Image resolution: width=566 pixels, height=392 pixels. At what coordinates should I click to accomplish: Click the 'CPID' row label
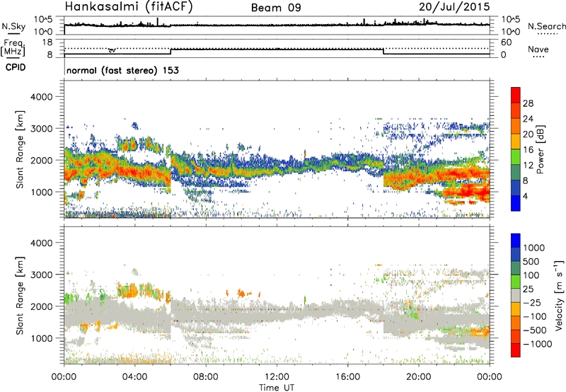tap(16, 67)
